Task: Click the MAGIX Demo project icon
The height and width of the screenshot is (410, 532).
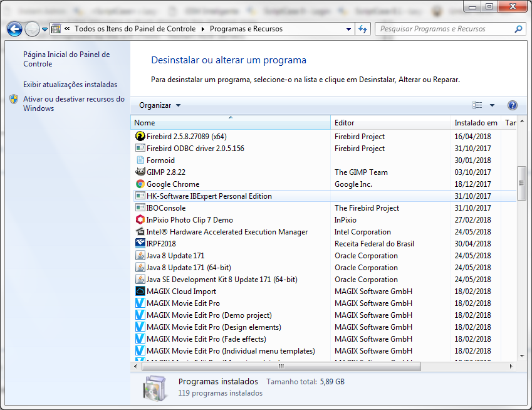Action: pos(140,315)
